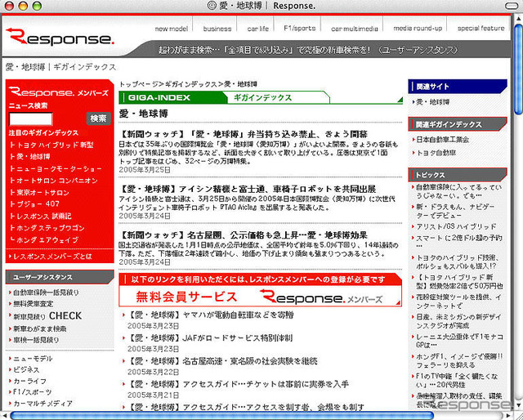Image resolution: width=523 pixels, height=420 pixels.
Task: Open ニューモデル sidebar link
Action: (31, 359)
